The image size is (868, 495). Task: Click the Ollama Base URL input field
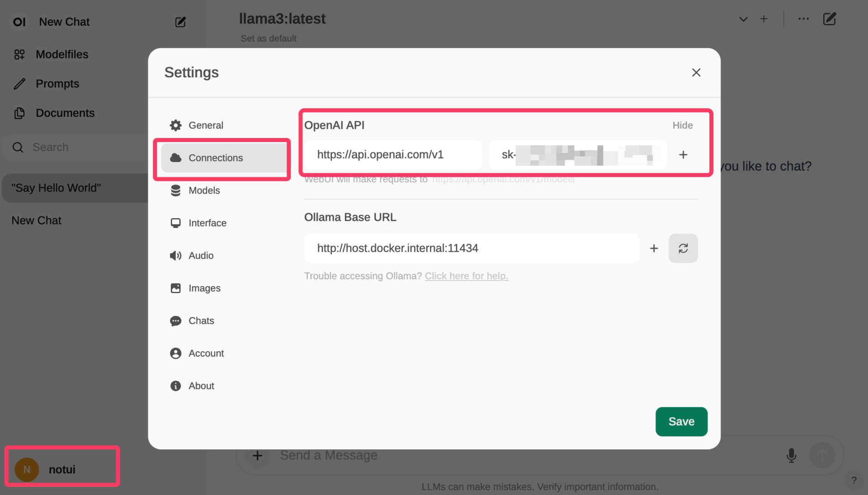point(471,248)
